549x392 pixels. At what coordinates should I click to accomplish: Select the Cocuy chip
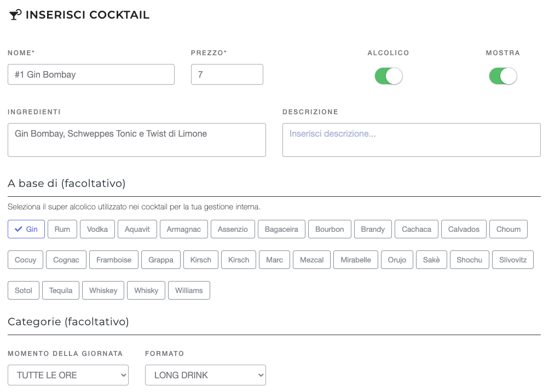coord(26,260)
